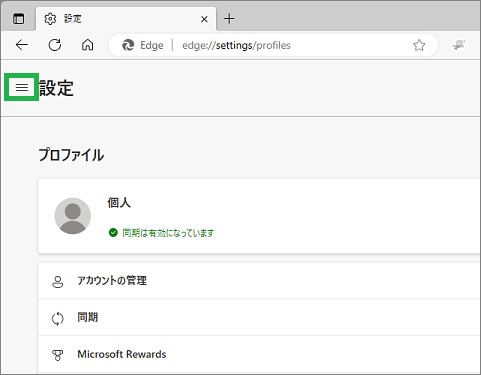Click the account management person icon
The image size is (481, 375).
58,282
